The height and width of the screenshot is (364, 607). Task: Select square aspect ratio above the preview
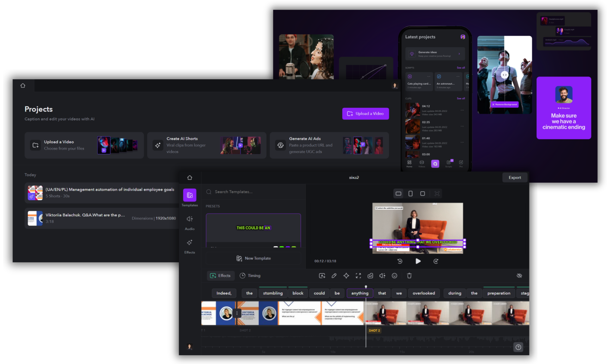coord(422,194)
